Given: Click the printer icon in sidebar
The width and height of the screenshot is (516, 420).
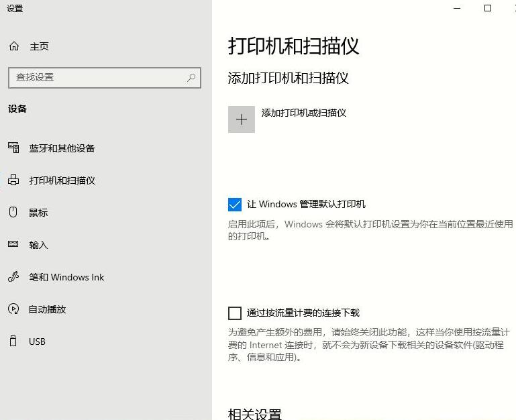Looking at the screenshot, I should pos(13,180).
